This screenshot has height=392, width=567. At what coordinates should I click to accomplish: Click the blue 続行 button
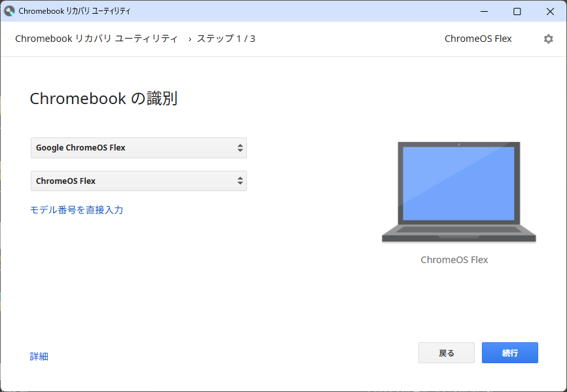[x=509, y=353]
